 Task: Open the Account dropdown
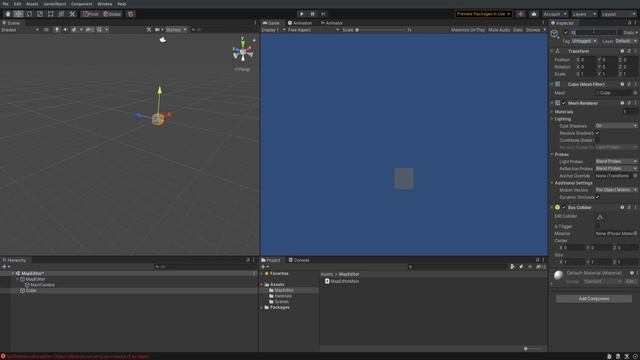pyautogui.click(x=555, y=14)
